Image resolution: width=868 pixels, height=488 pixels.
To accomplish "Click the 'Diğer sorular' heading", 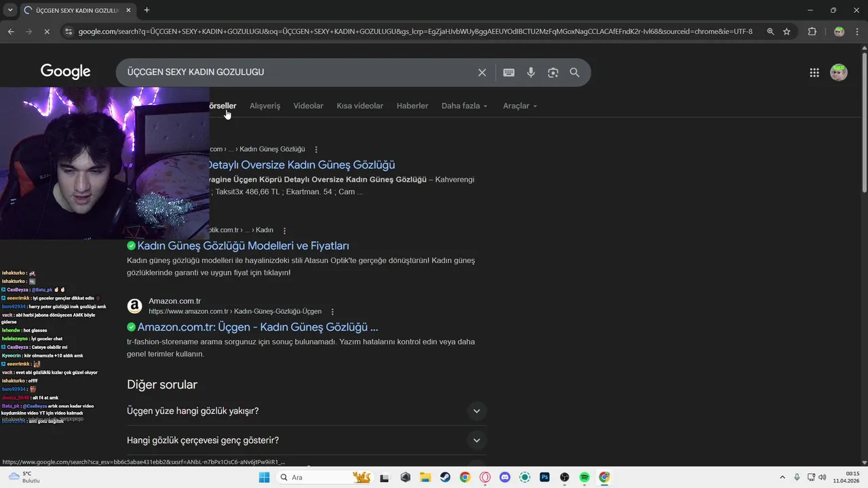I will 162,384.
